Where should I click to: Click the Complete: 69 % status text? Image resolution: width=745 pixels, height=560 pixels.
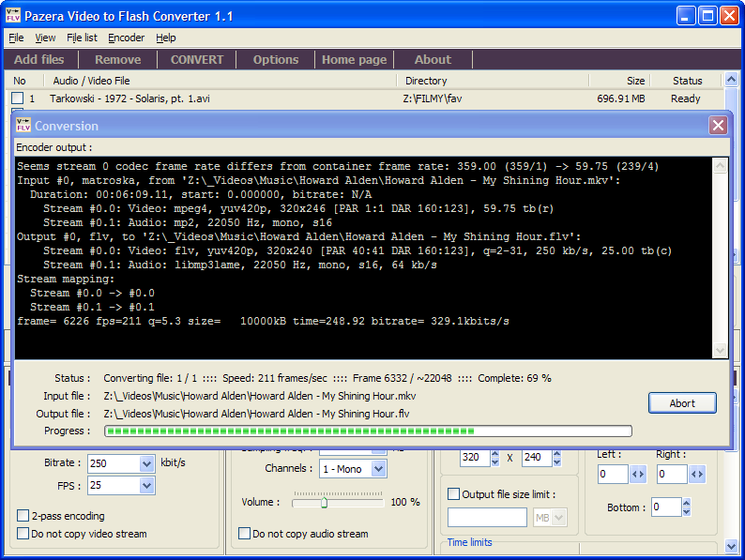(514, 378)
